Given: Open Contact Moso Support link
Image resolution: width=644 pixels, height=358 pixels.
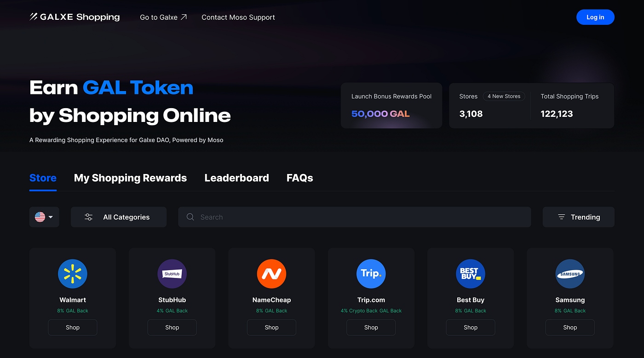Looking at the screenshot, I should coord(238,17).
